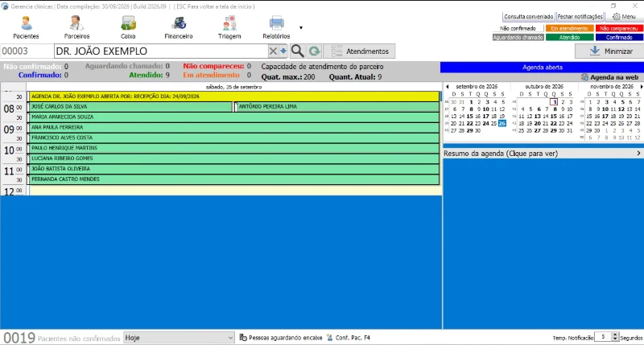The height and width of the screenshot is (345, 644).
Task: Select appointment ANTÔNIO PEREIRA LIMA
Action: tap(337, 107)
